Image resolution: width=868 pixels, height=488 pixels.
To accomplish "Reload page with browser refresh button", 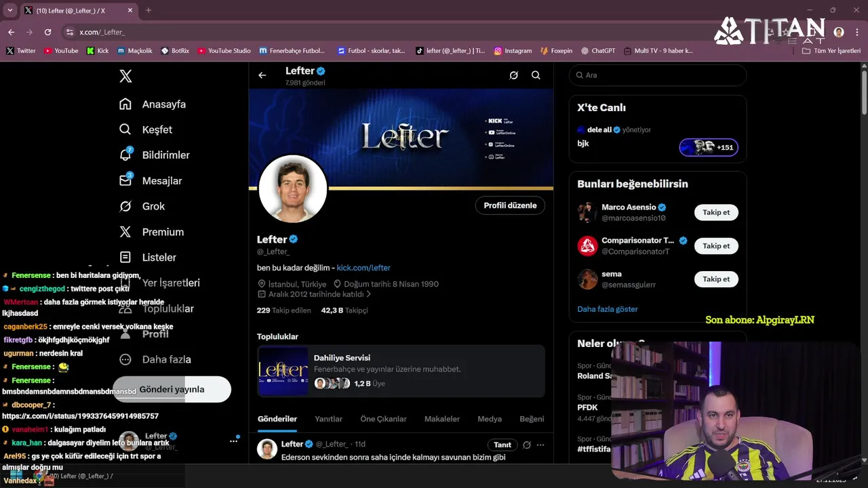I will tap(47, 32).
